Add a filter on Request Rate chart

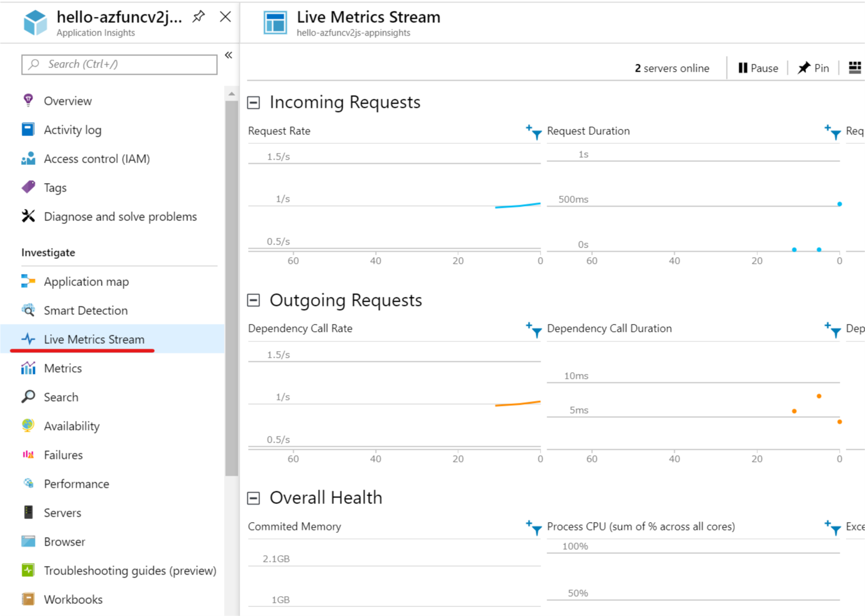pyautogui.click(x=533, y=132)
